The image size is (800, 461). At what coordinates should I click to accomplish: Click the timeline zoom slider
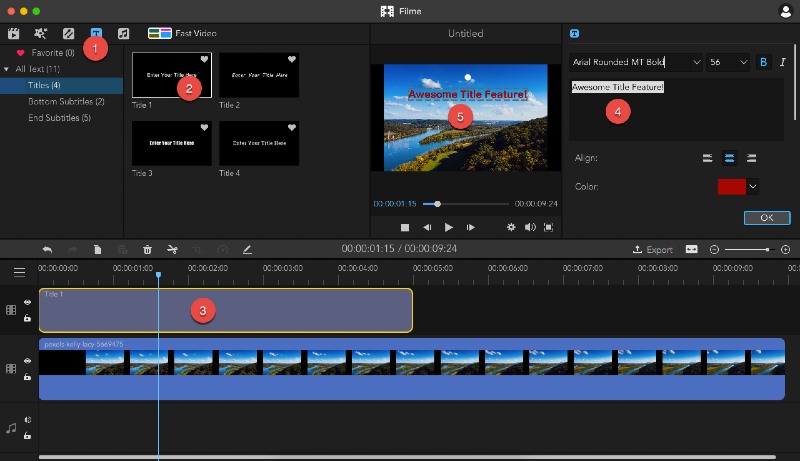coord(748,249)
